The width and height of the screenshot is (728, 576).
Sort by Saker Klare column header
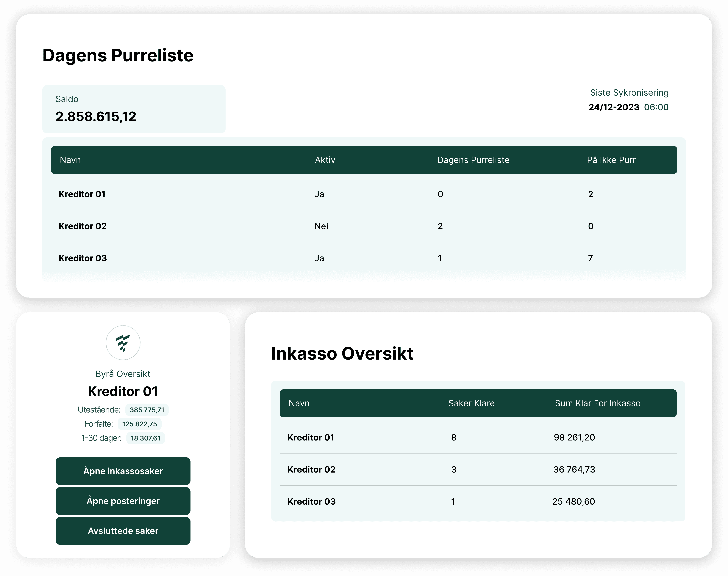(471, 403)
